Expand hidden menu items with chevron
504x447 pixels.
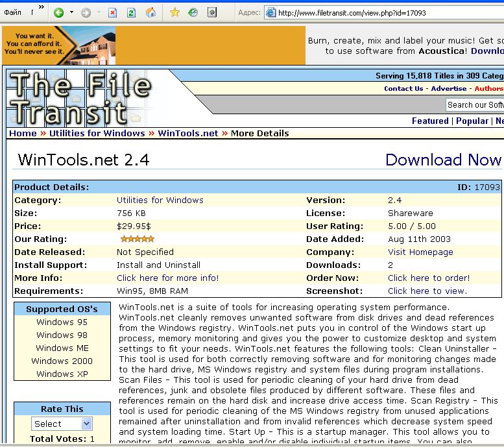41,6
